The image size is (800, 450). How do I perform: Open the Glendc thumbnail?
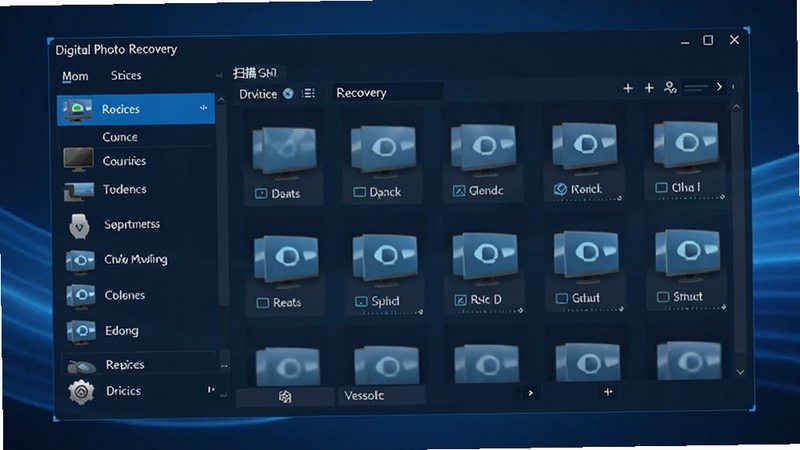pyautogui.click(x=483, y=150)
